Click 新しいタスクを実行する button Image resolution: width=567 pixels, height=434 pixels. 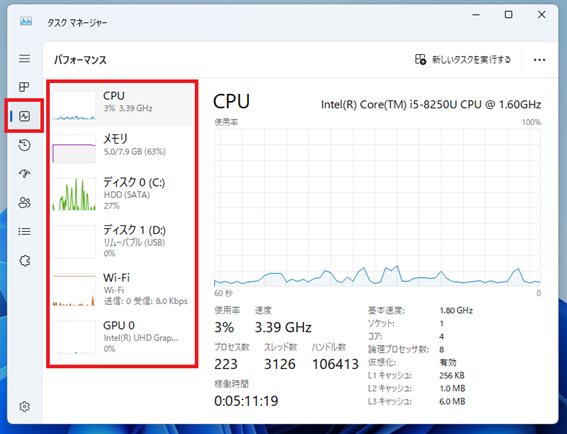(463, 60)
